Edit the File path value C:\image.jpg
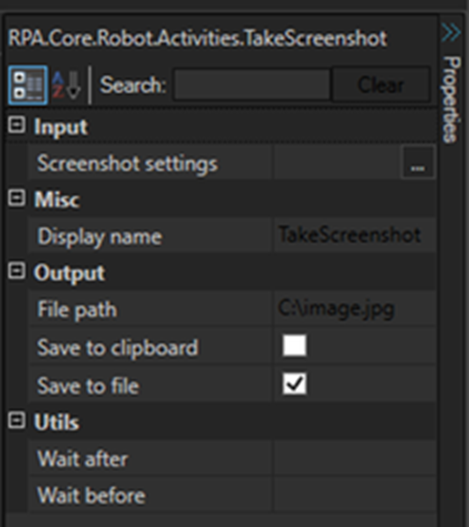Viewport: 469px width, 527px height. coord(355,308)
